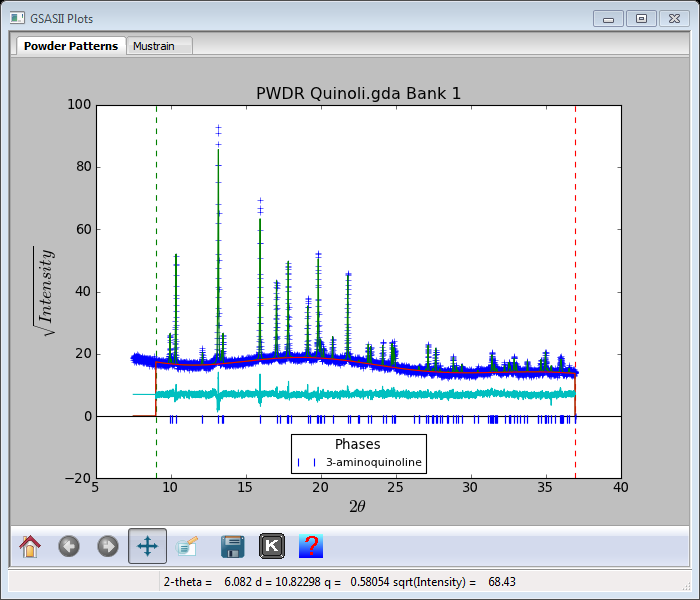Maximize the GSASII Plots window

[x=641, y=19]
